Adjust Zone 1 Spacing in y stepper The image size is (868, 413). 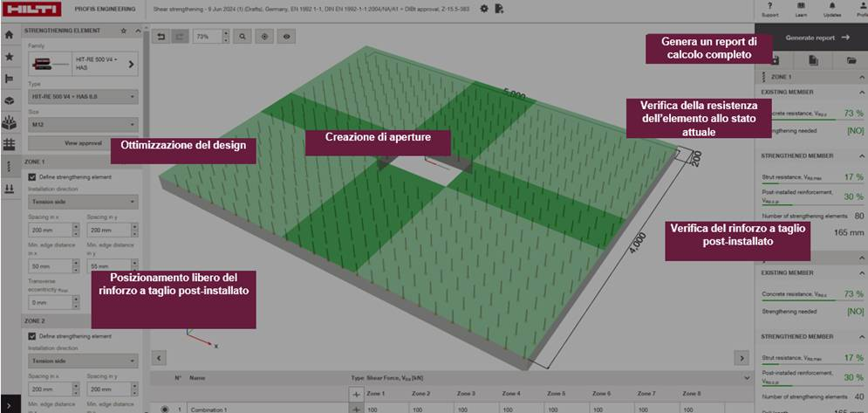point(134,230)
